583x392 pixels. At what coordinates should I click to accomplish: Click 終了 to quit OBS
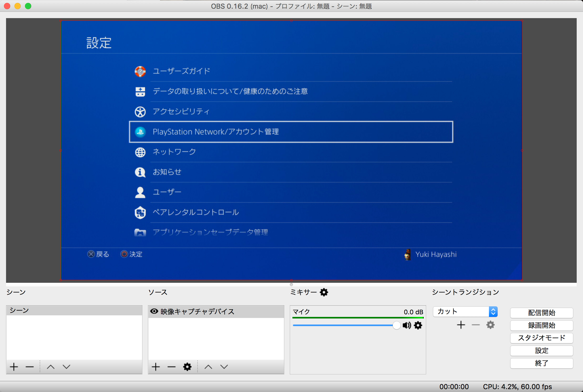point(541,363)
